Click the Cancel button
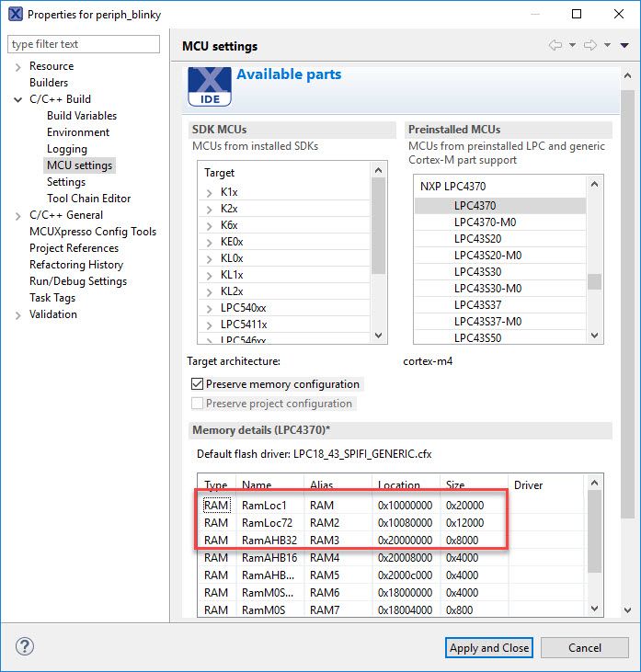 584,647
